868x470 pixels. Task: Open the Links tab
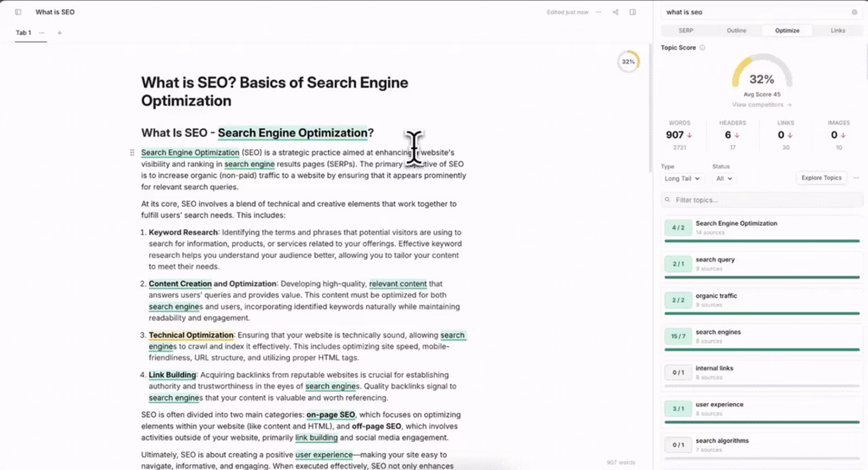(x=837, y=31)
